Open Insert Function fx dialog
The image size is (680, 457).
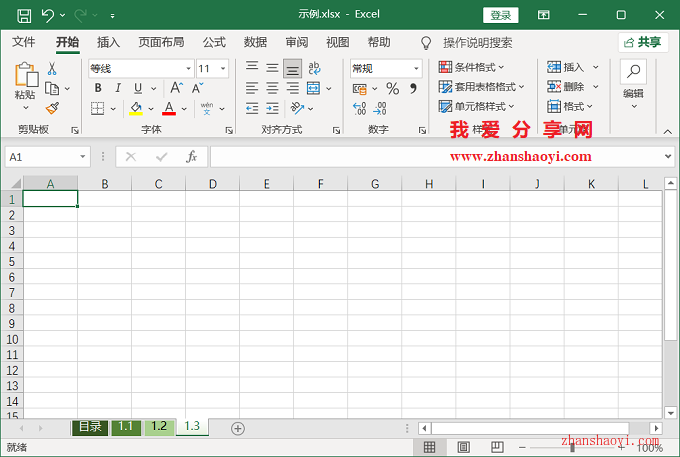coord(191,157)
